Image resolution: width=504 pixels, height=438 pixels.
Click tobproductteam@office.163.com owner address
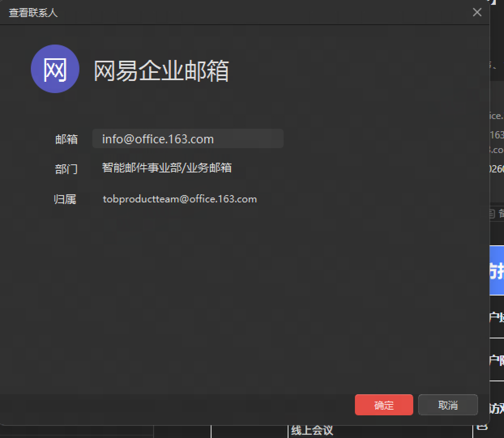click(180, 199)
